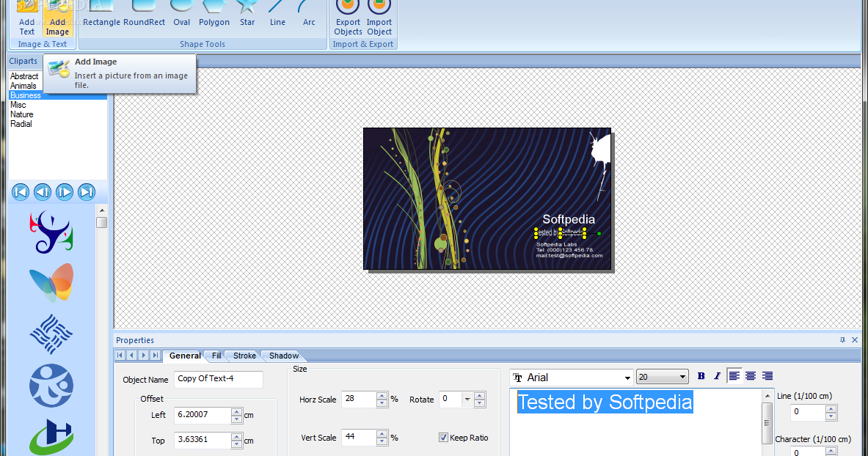
Task: Choose the Line drawing tool
Action: point(277,15)
